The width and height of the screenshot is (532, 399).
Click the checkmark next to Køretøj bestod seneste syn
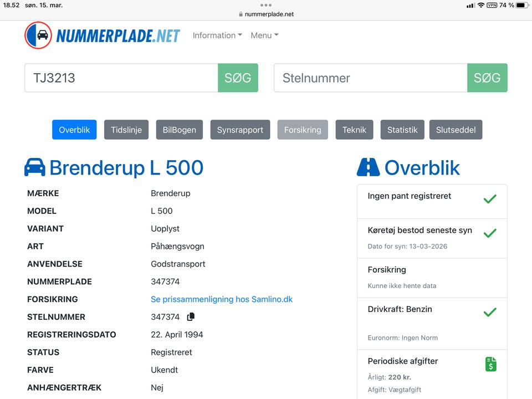pyautogui.click(x=490, y=233)
